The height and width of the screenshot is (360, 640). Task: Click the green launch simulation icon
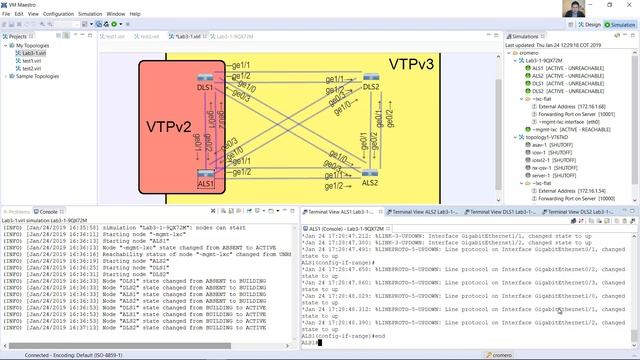114,24
